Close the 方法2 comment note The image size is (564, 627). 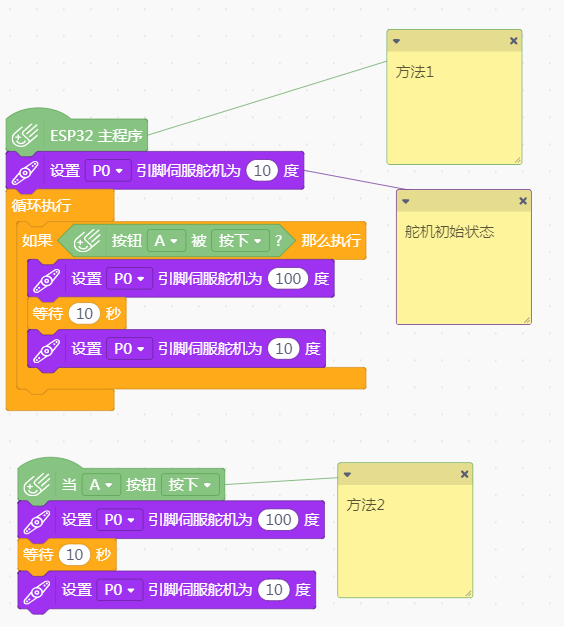464,474
